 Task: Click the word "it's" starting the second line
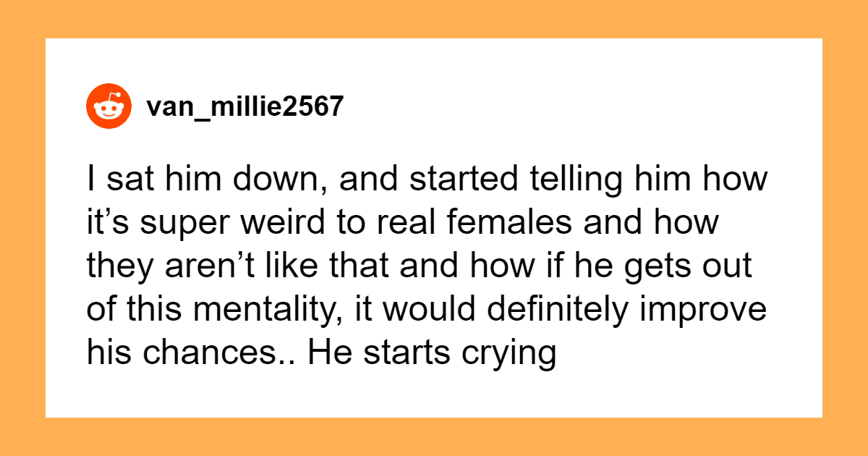click(x=105, y=224)
